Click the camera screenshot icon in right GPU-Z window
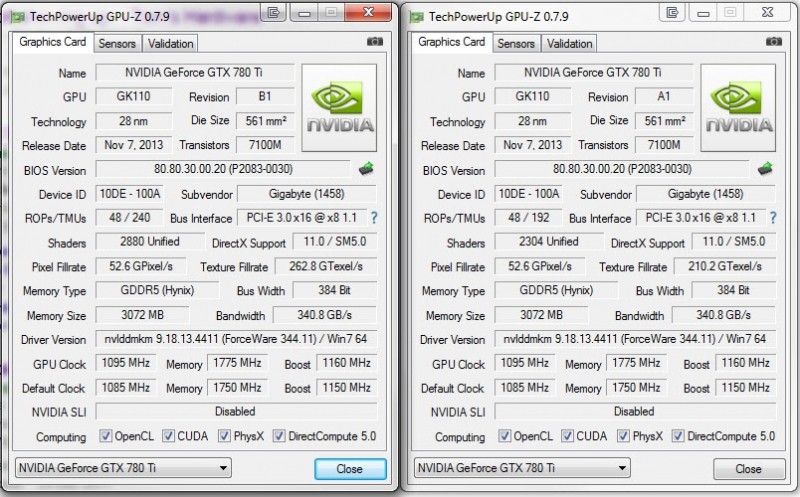The image size is (800, 497). tap(774, 42)
